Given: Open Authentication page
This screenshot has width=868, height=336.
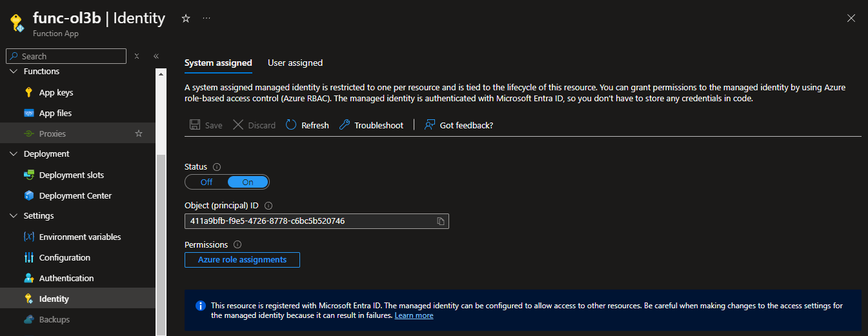Looking at the screenshot, I should click(x=66, y=278).
